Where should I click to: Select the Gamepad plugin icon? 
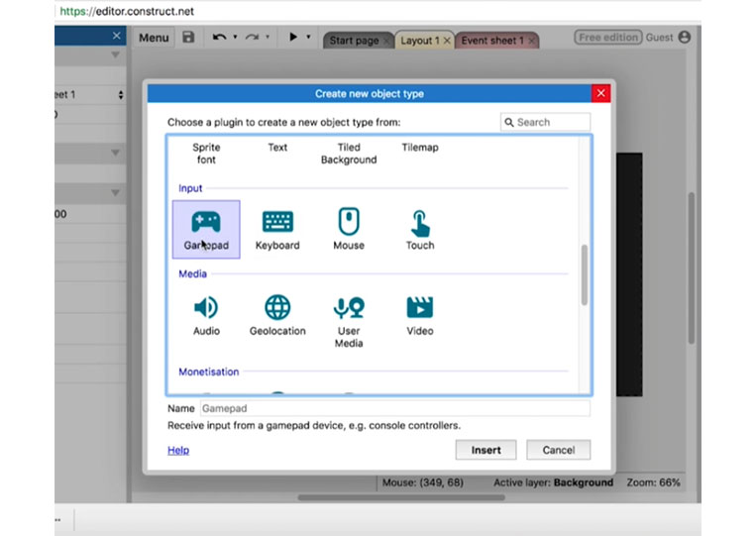(206, 229)
